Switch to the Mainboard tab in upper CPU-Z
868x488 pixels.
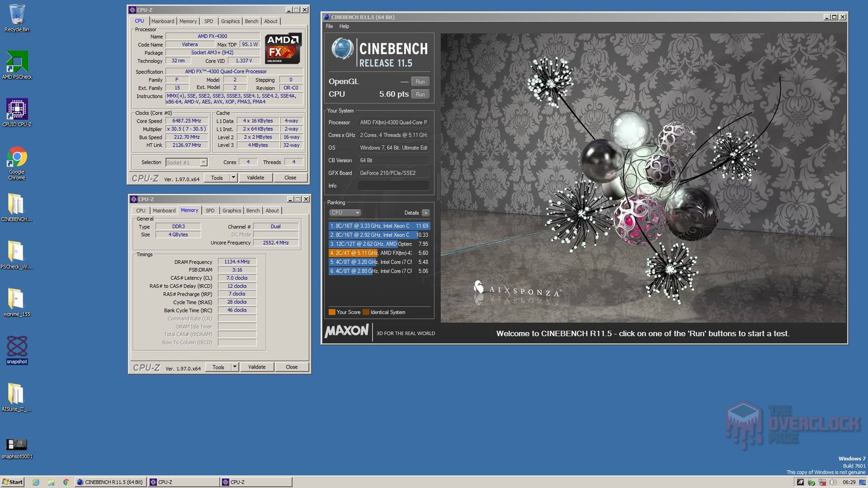[x=163, y=21]
